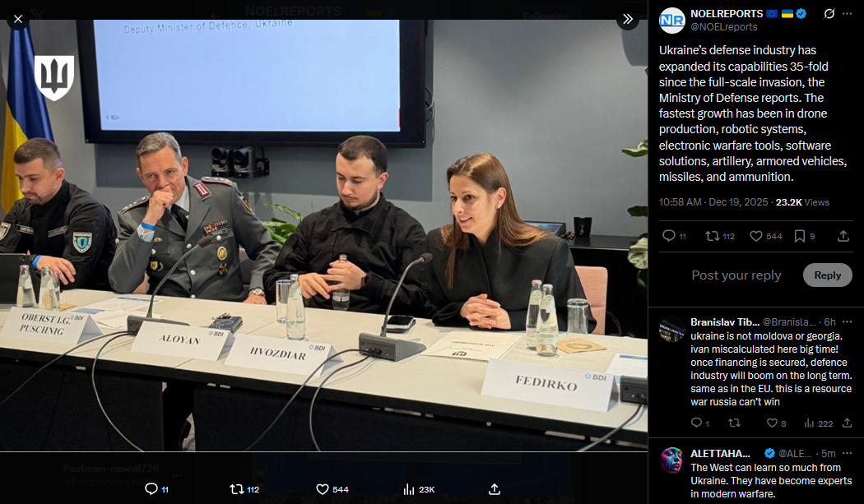Image resolution: width=864 pixels, height=504 pixels.
Task: Click the Reply button
Action: point(827,275)
